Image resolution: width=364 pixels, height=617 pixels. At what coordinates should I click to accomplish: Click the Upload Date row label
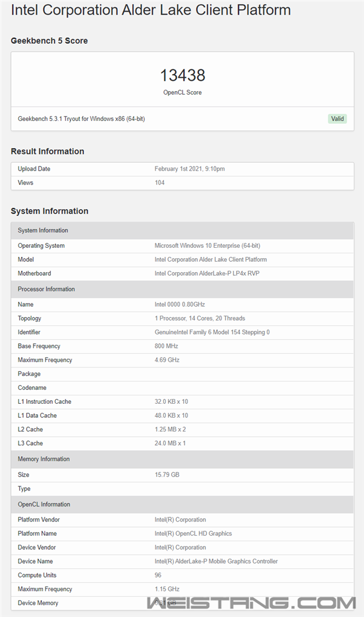(x=34, y=169)
